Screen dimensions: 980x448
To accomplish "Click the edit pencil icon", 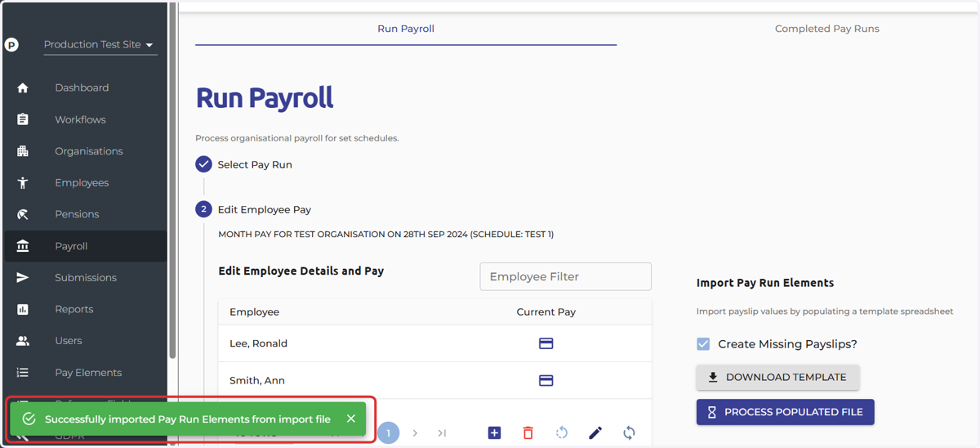I will [595, 432].
